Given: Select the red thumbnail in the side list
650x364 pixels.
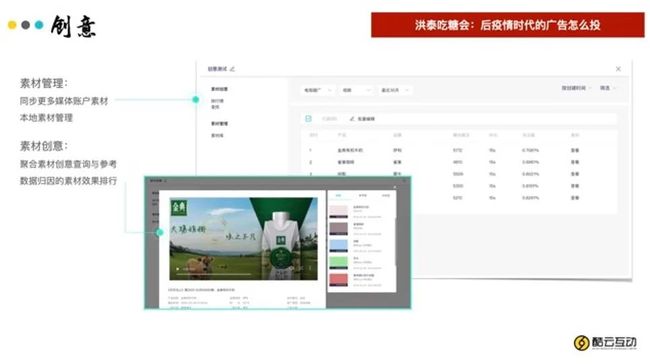Looking at the screenshot, I should click(x=339, y=280).
